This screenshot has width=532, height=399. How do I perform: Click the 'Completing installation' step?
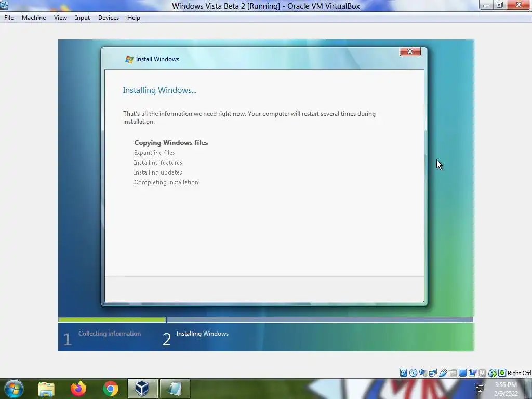point(166,182)
